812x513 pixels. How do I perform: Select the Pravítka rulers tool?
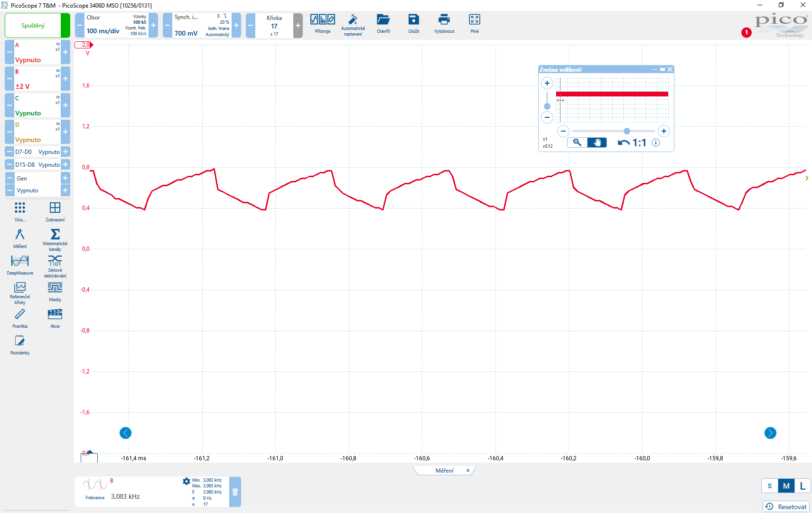[x=20, y=318]
